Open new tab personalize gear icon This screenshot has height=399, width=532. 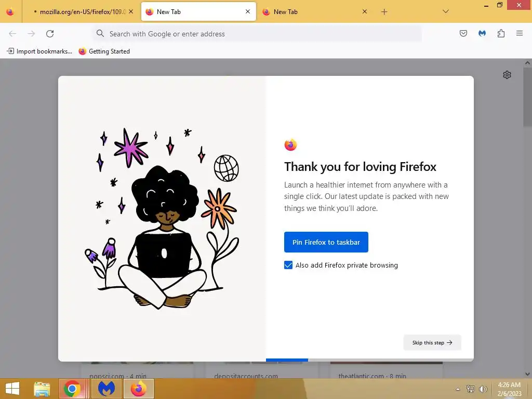click(507, 75)
